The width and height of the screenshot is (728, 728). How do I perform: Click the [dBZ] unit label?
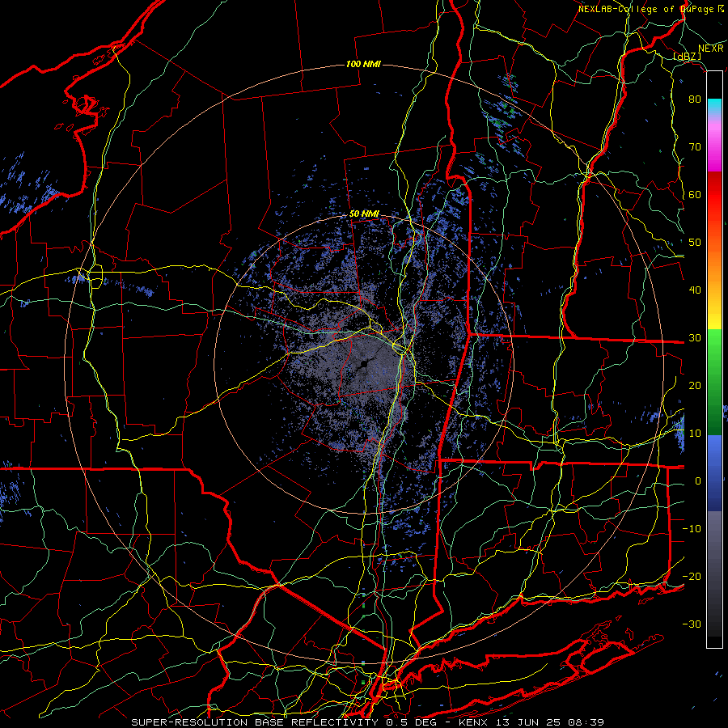click(x=687, y=56)
